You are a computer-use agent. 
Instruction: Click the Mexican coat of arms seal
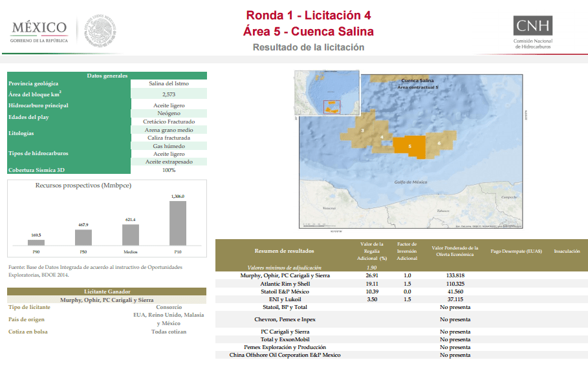100,30
